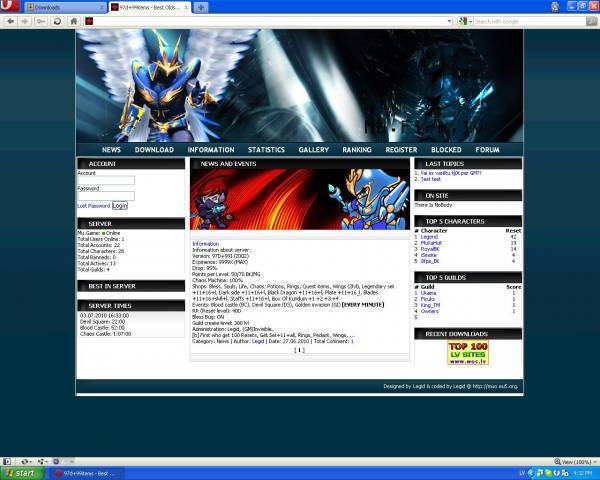Viewport: 600px width, 480px height.
Task: Open the View zoom dropdown
Action: 576,462
